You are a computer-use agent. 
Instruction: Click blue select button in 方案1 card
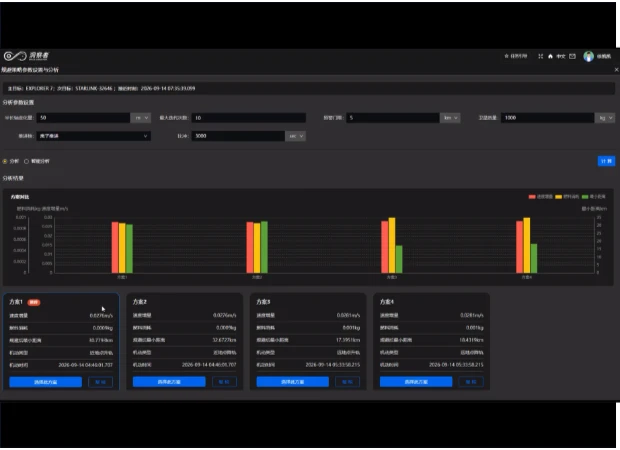[45, 382]
